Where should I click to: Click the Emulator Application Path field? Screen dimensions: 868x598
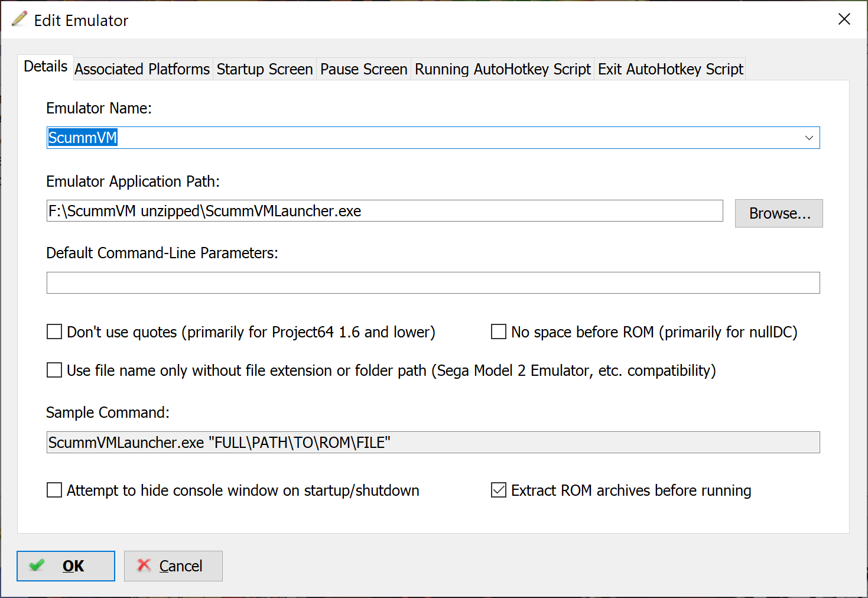tap(385, 211)
